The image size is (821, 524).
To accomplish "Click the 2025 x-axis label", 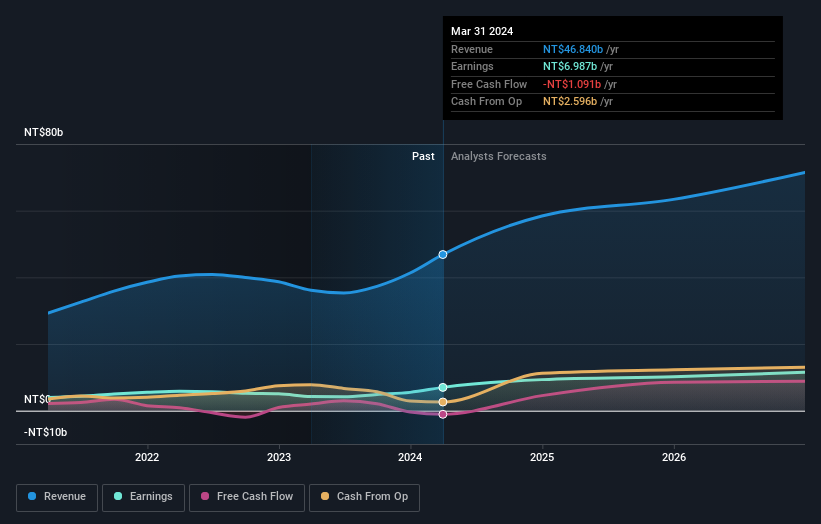I will tap(542, 457).
